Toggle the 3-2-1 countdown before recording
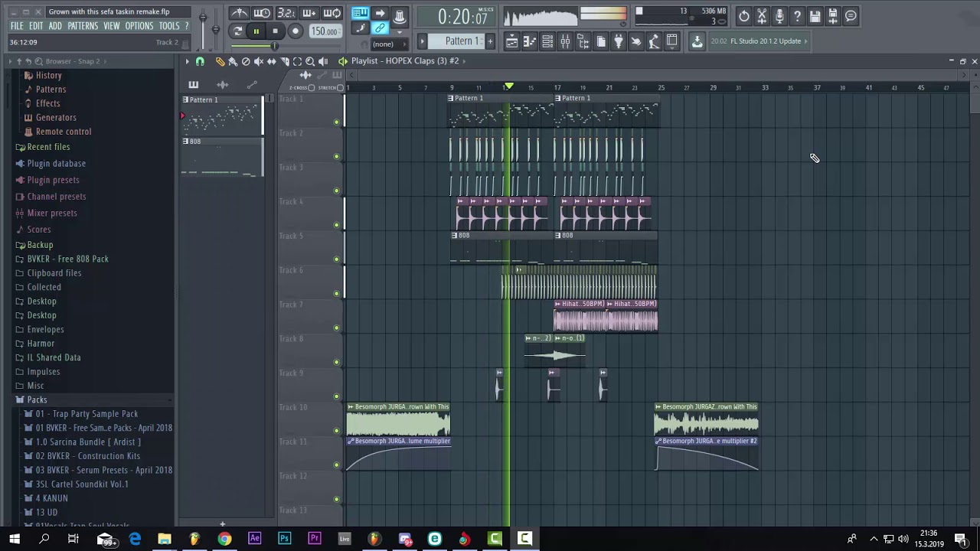This screenshot has width=980, height=551. tap(286, 13)
